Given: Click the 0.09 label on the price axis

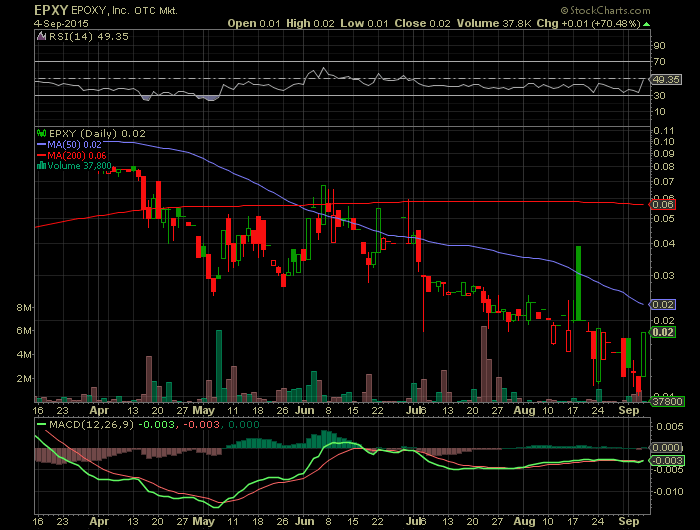Looking at the screenshot, I should (663, 154).
